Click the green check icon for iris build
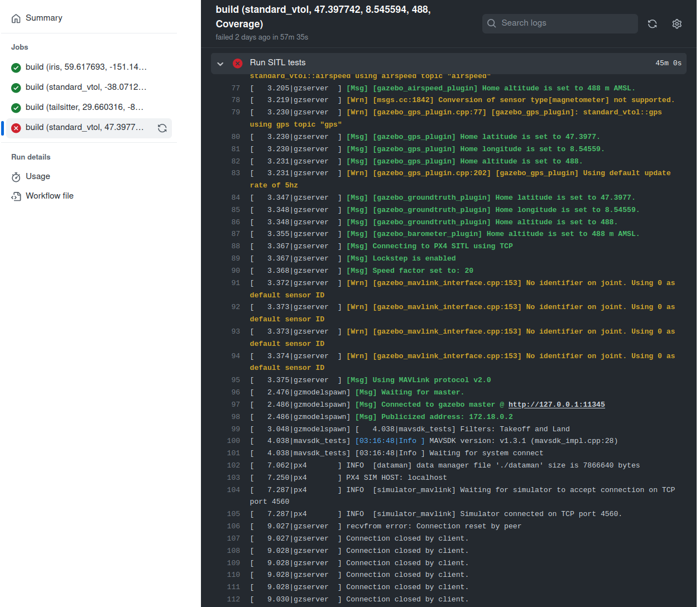 (16, 68)
